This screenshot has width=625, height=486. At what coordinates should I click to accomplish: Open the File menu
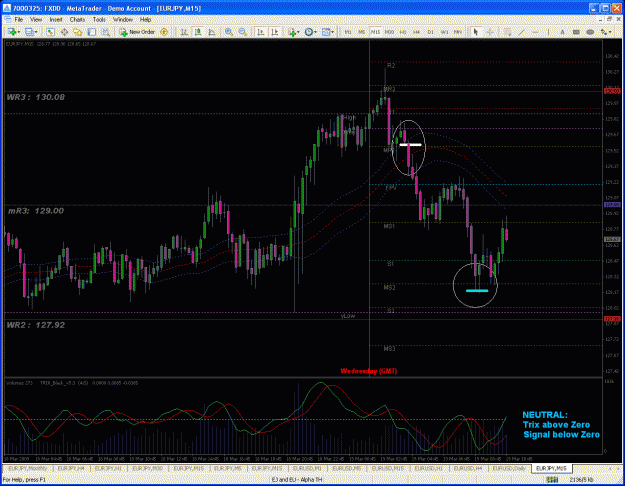(x=19, y=19)
